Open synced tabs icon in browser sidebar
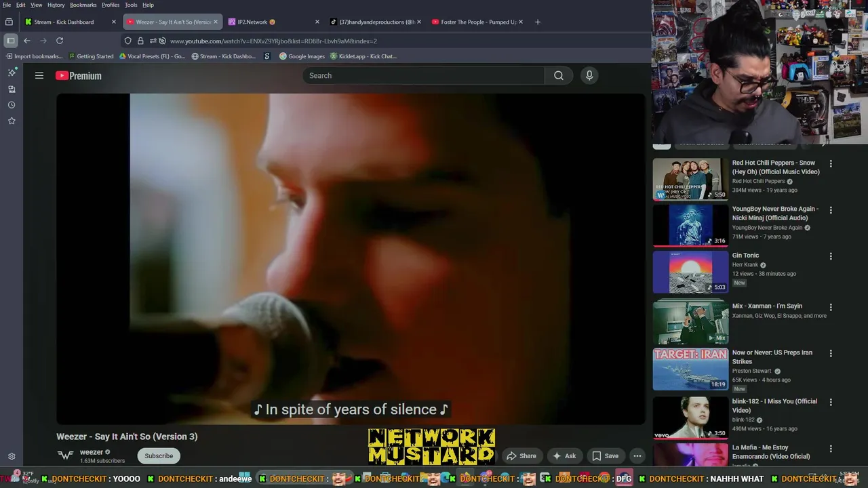Screen dimensions: 868x488 point(12,89)
